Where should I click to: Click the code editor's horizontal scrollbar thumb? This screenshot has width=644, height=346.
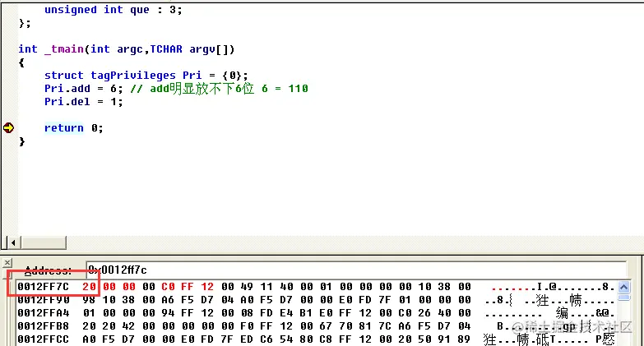[x=43, y=242]
